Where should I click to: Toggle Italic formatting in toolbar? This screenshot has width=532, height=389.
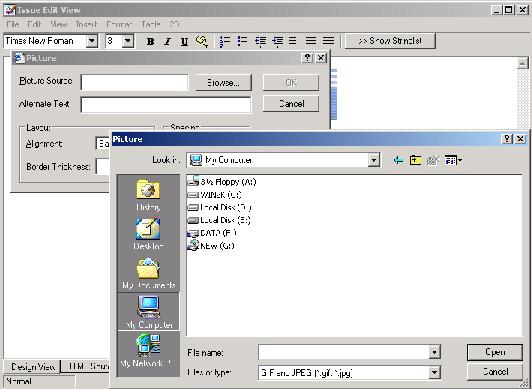tap(167, 41)
